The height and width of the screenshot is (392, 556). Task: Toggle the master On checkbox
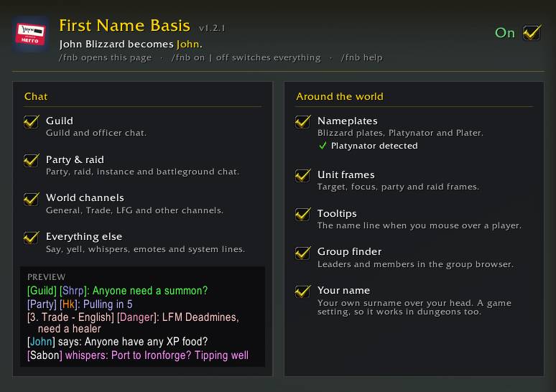[x=532, y=32]
